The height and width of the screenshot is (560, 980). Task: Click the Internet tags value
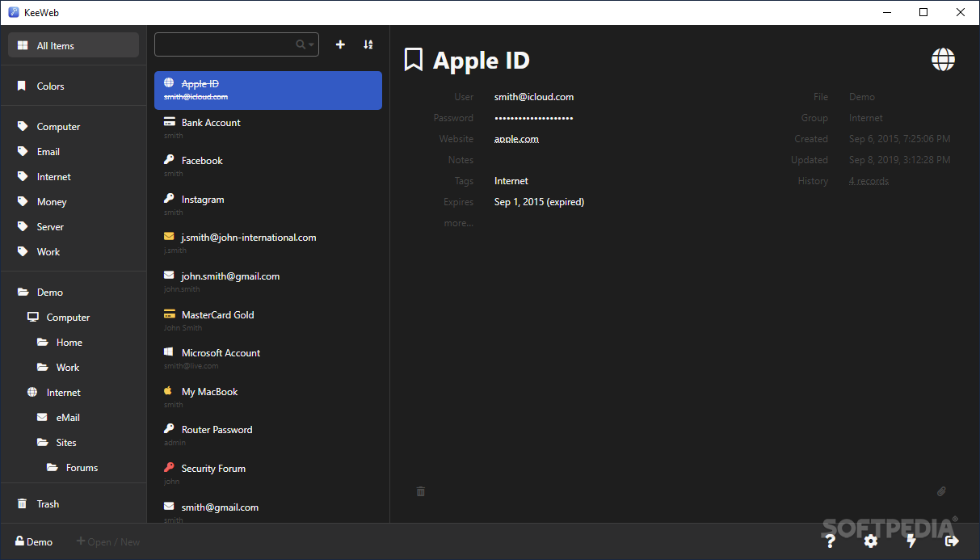pos(511,181)
